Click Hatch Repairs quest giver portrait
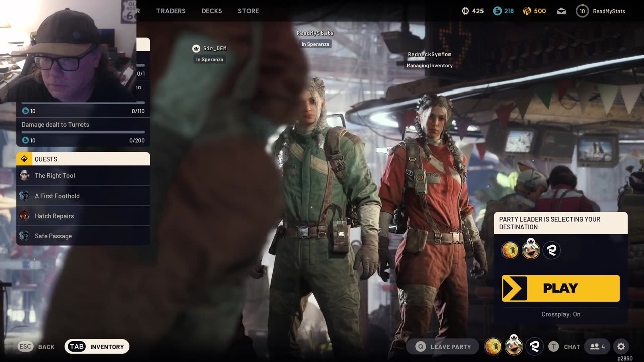 pos(24,216)
